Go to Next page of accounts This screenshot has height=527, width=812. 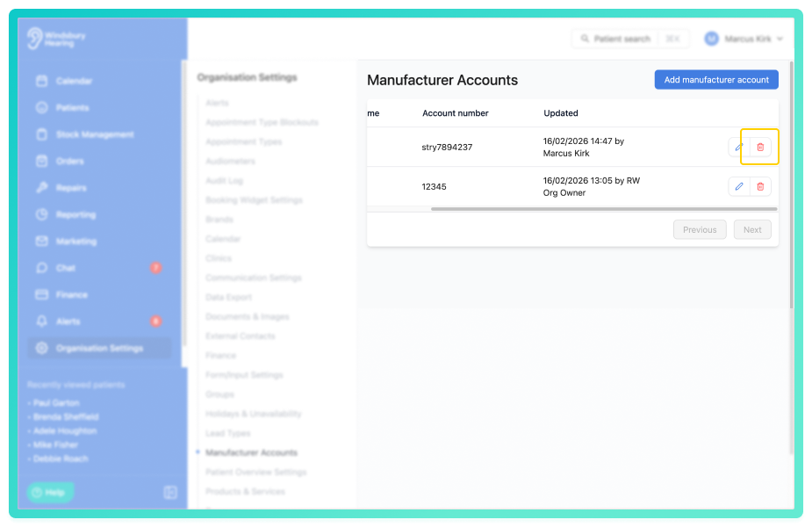tap(752, 229)
